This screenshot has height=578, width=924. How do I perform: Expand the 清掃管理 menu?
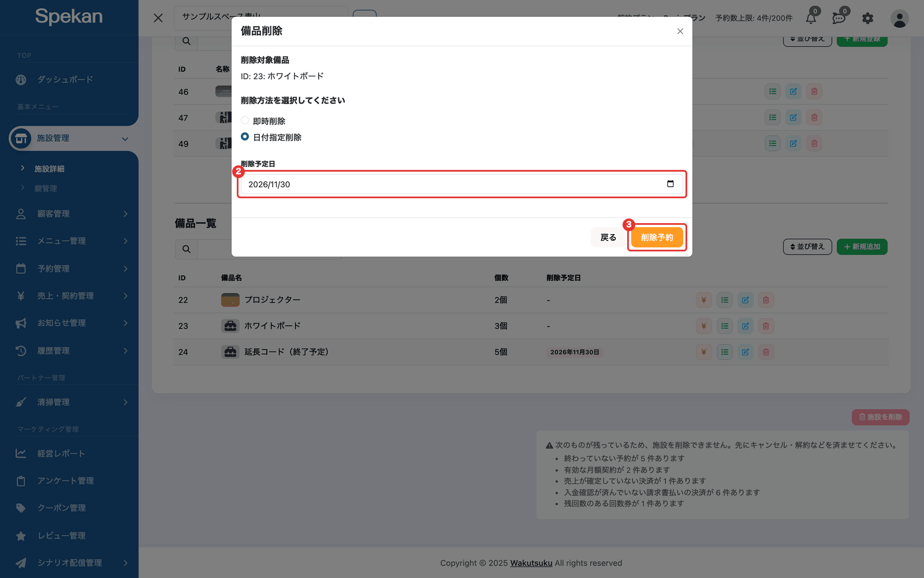[x=69, y=402]
